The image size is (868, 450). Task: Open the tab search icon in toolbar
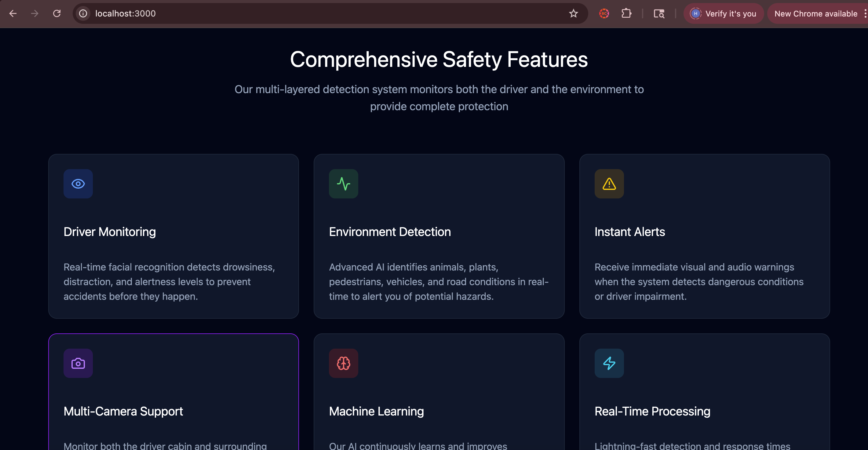click(659, 13)
